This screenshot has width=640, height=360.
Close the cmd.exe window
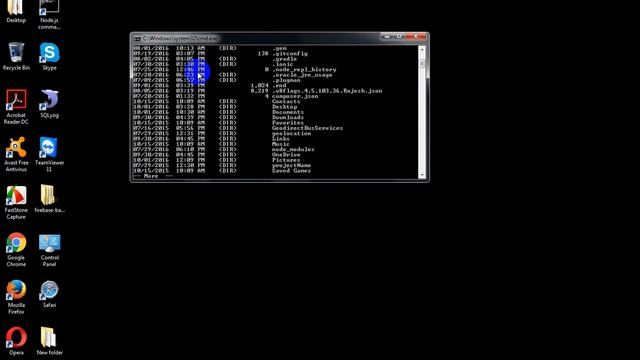coord(416,37)
